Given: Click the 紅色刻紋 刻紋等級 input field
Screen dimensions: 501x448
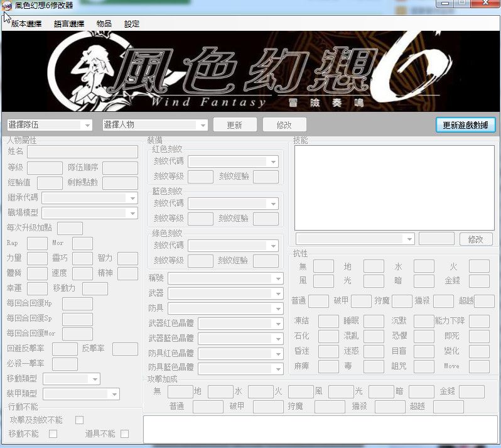Looking at the screenshot, I should pos(201,177).
